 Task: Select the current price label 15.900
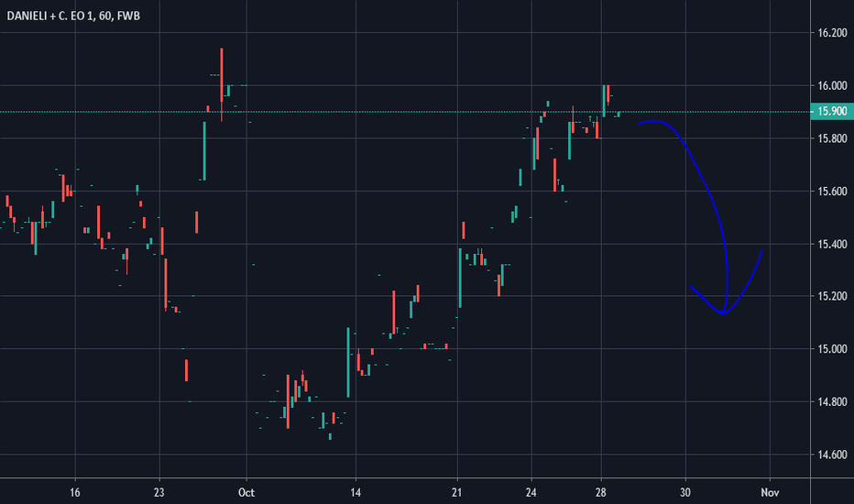pyautogui.click(x=832, y=111)
